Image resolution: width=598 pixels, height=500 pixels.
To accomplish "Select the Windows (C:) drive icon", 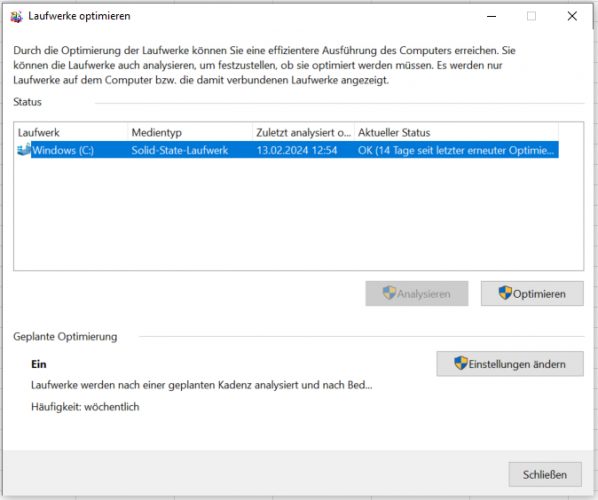I will coord(24,150).
